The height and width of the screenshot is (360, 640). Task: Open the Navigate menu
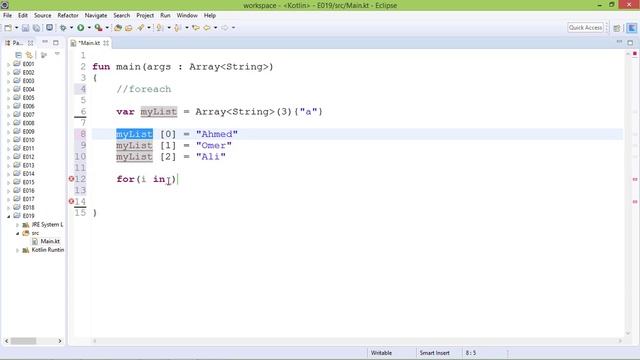pyautogui.click(x=96, y=15)
